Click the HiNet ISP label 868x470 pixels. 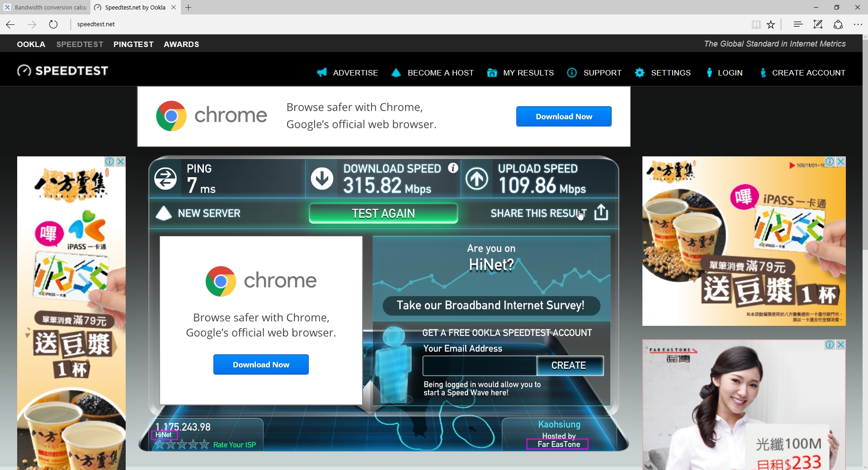(164, 435)
